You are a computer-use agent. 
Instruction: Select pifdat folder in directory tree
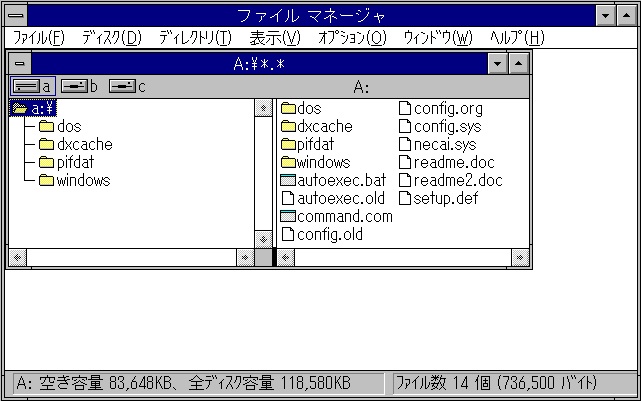76,162
